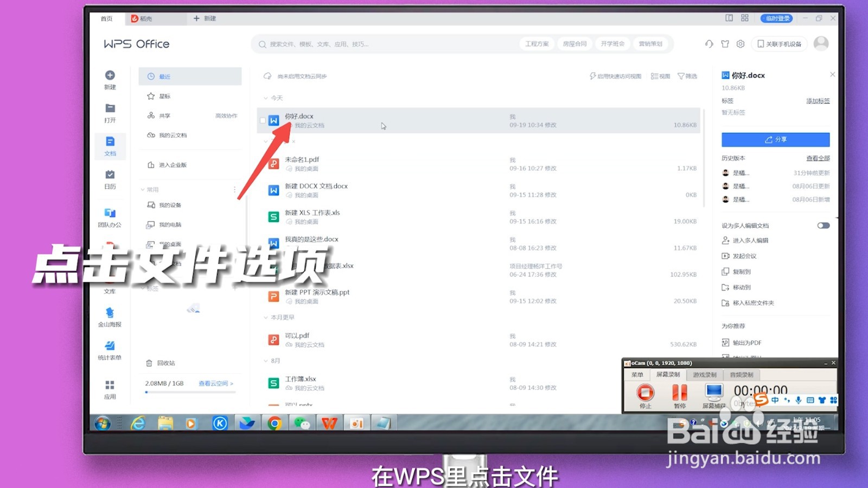Click the customer service headset icon
Screen dimensions: 868x488
click(x=709, y=44)
